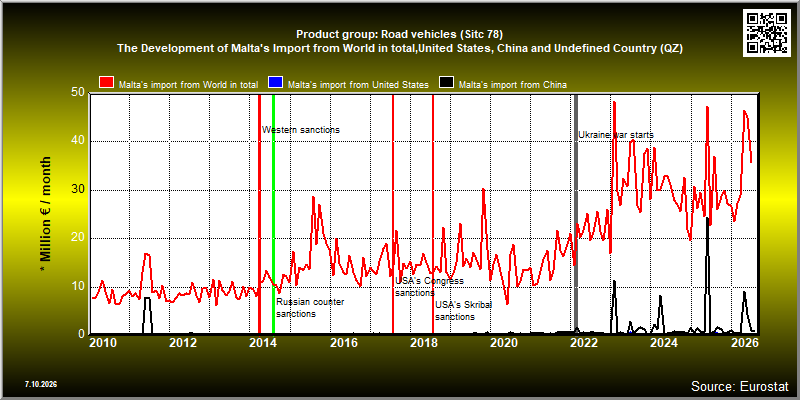Click the x-axis year 2018

point(423,343)
